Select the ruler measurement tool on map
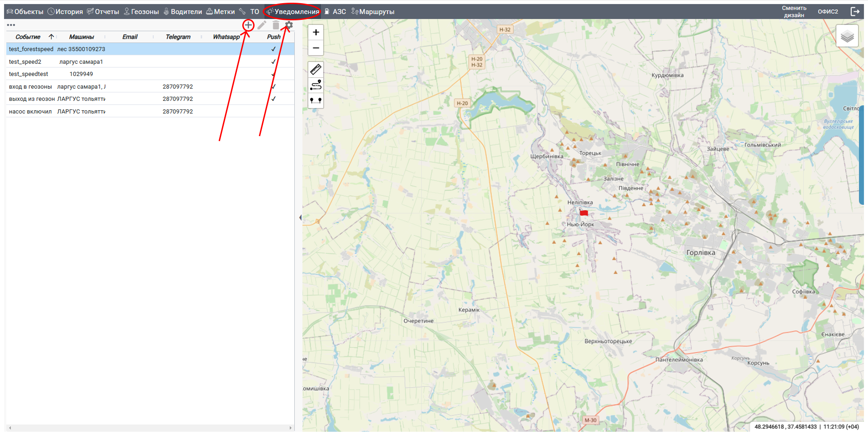The height and width of the screenshot is (434, 868). (316, 69)
